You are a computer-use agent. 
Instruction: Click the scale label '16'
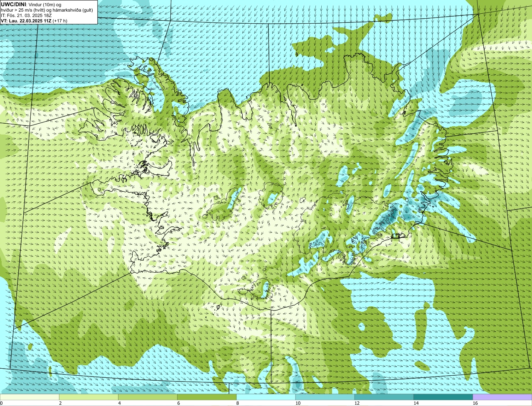475,403
